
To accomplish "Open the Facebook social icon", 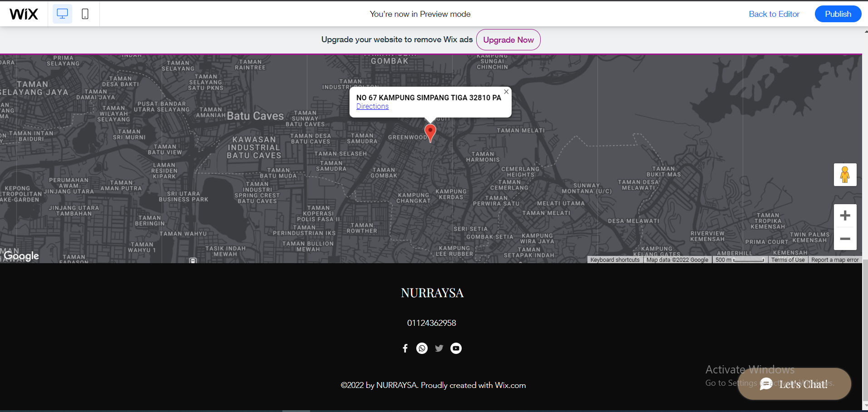I will 405,348.
